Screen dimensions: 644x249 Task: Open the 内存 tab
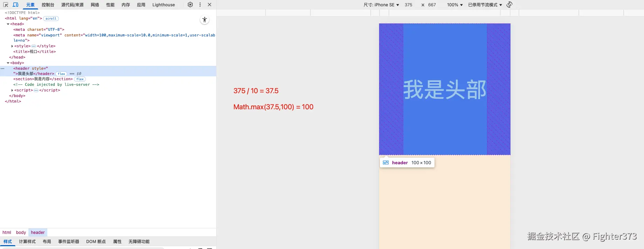pos(126,5)
